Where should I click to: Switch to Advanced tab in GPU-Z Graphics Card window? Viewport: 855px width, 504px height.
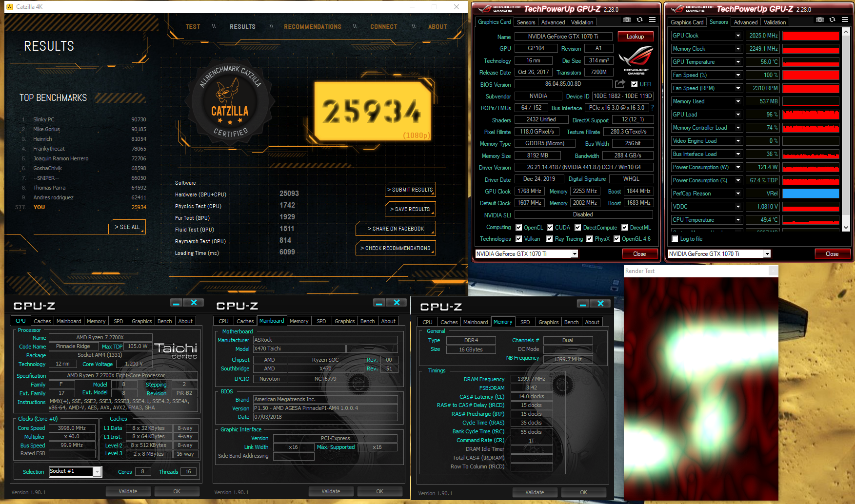point(553,22)
